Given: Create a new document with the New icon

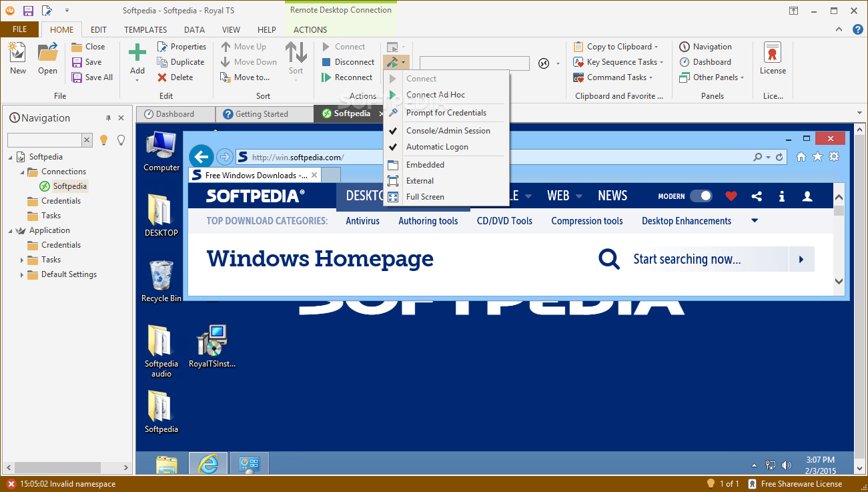Looking at the screenshot, I should click(x=18, y=58).
